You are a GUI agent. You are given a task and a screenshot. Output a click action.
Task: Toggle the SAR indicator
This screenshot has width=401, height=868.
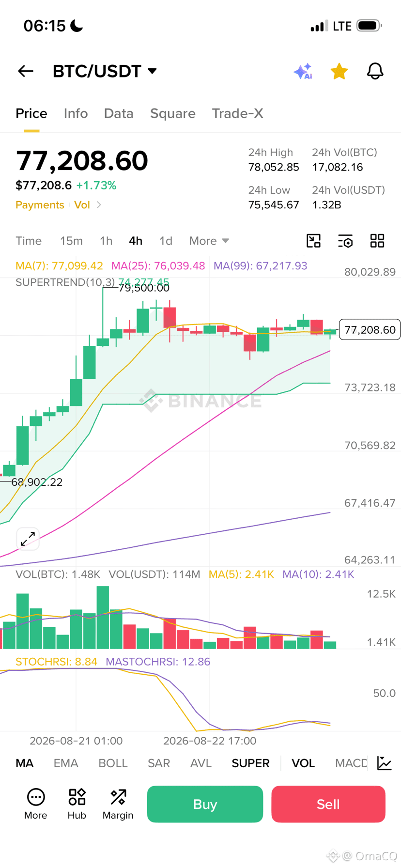(x=159, y=763)
